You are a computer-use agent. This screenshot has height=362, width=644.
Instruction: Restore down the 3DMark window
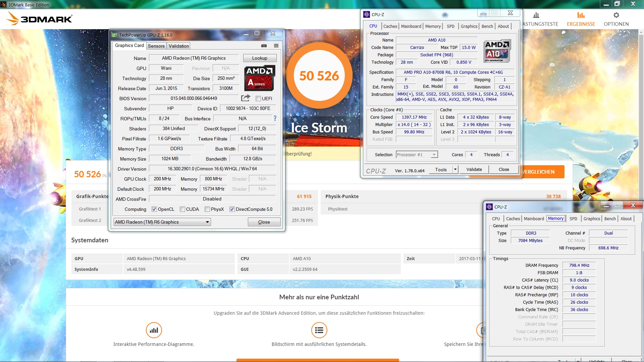point(617,4)
